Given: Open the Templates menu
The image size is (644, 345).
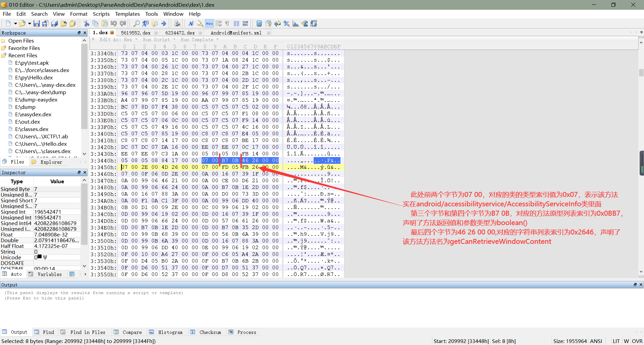Looking at the screenshot, I should point(127,14).
